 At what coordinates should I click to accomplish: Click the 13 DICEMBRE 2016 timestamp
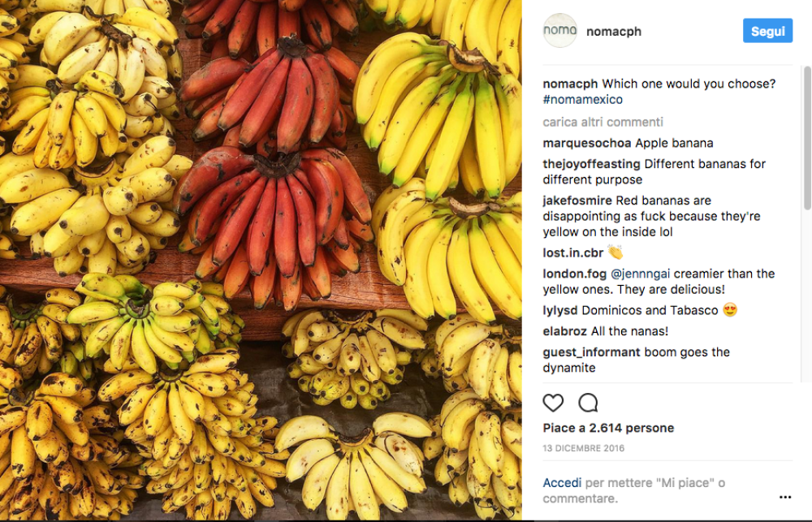(x=583, y=448)
